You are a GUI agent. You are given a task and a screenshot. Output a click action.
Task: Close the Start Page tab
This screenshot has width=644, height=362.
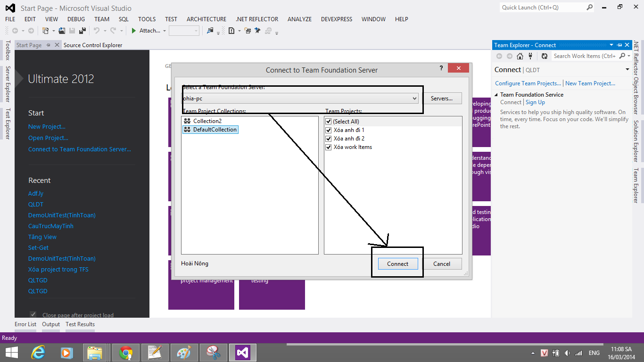click(x=57, y=45)
